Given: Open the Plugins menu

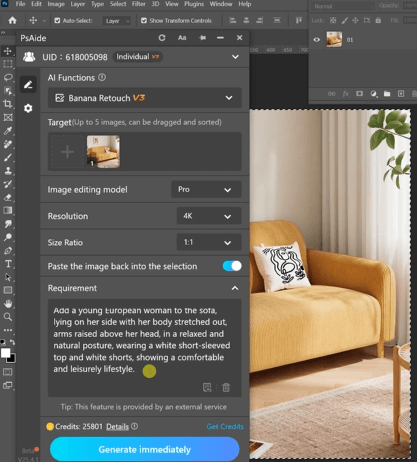Looking at the screenshot, I should point(194,4).
